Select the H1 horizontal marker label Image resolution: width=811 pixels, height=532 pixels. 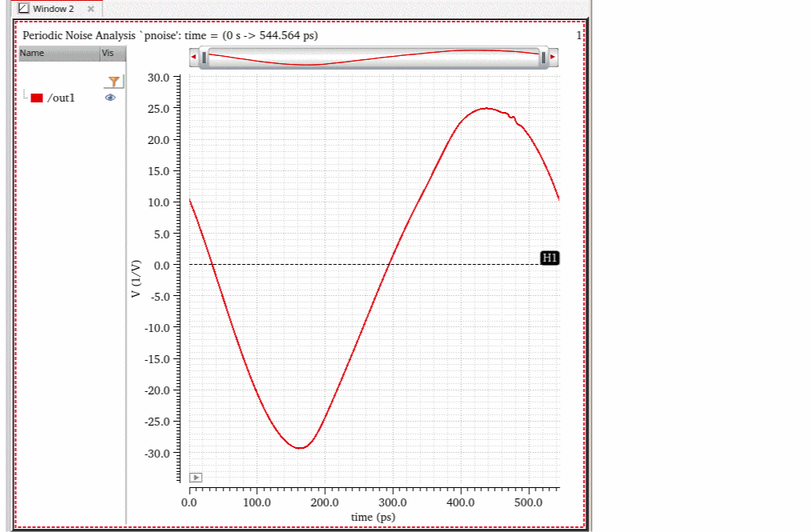click(x=549, y=258)
